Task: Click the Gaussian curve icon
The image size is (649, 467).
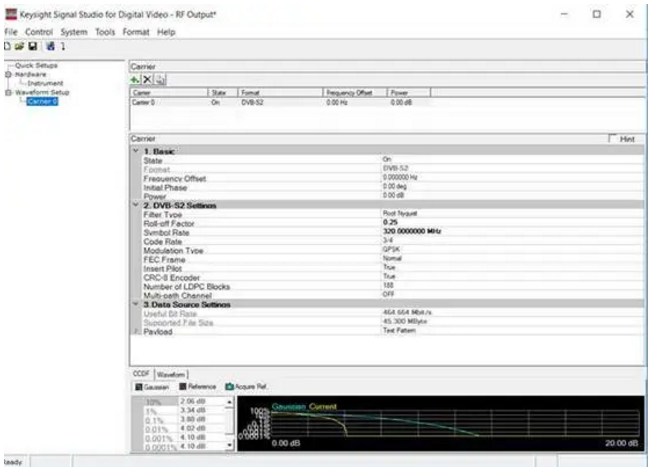Action: 139,387
